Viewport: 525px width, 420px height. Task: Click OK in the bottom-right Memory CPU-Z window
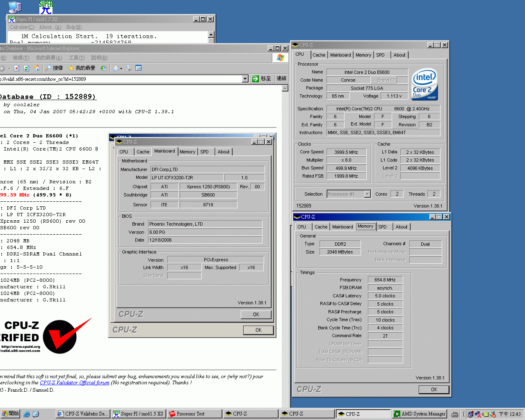[x=434, y=390]
